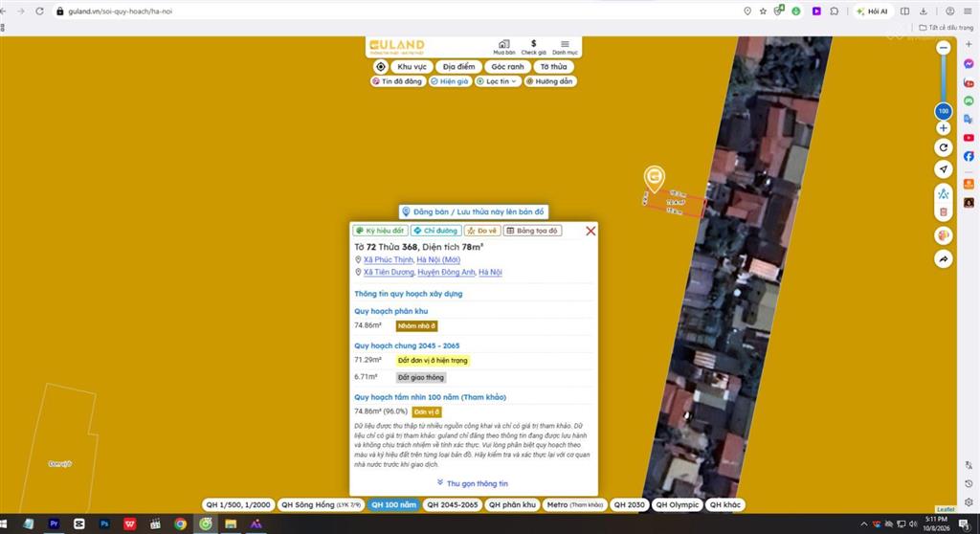Viewport: 980px width, 534px height.
Task: Open Hướng dẫn guide
Action: (x=550, y=81)
